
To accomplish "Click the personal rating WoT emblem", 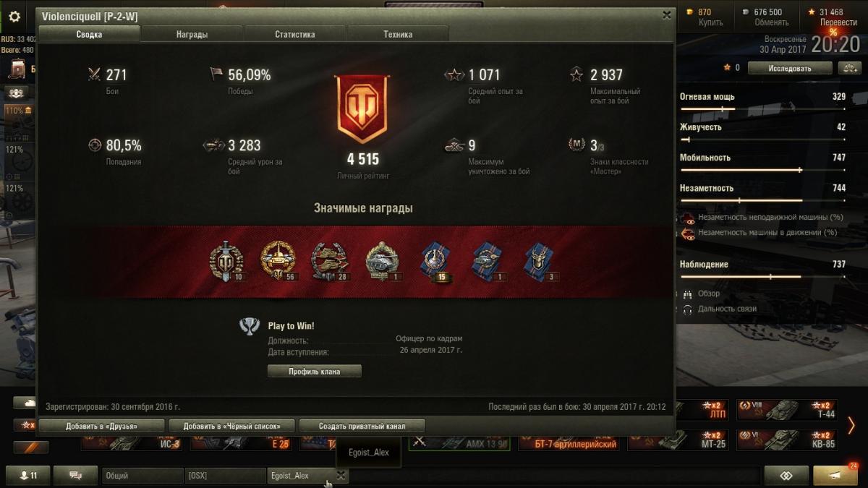I will 362,109.
